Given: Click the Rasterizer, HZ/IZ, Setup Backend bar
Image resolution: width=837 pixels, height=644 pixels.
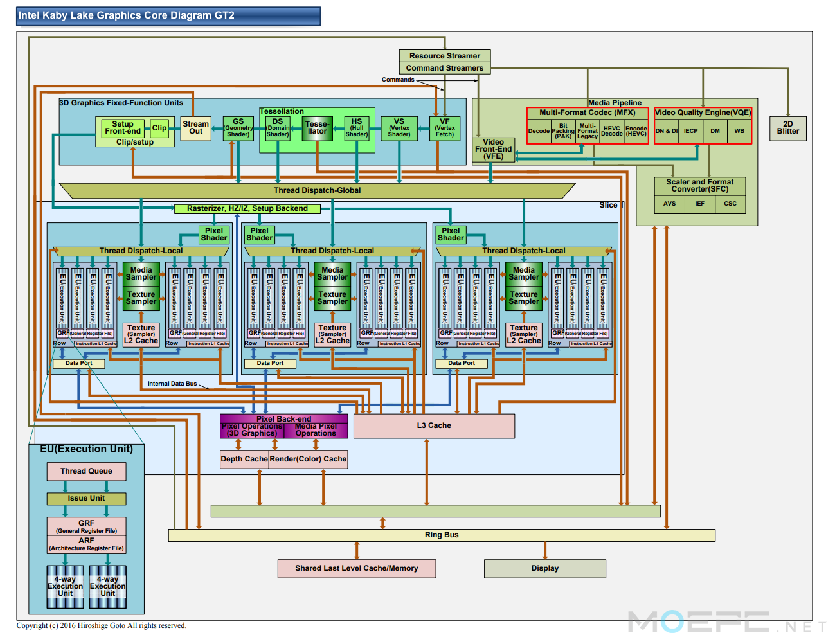Looking at the screenshot, I should click(x=248, y=208).
